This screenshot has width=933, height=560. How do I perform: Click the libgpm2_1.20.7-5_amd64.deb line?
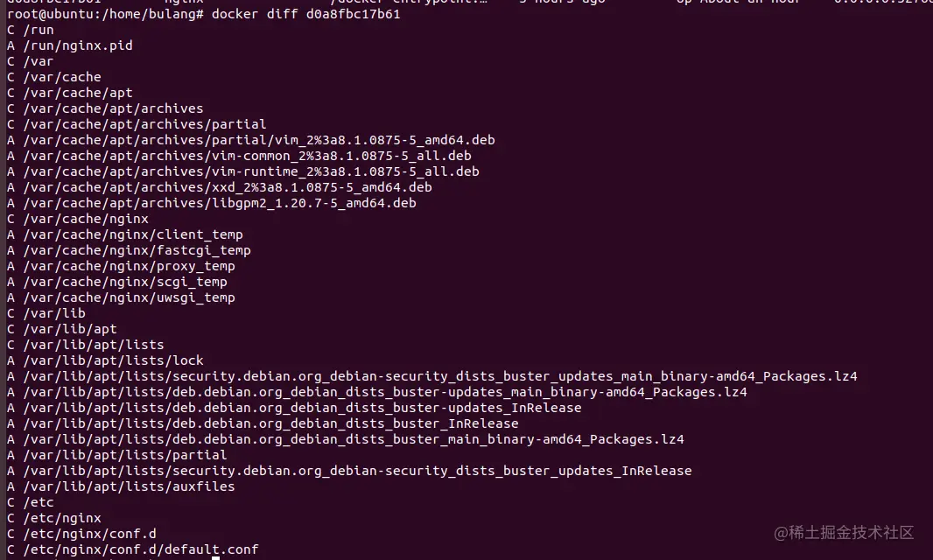coord(211,203)
